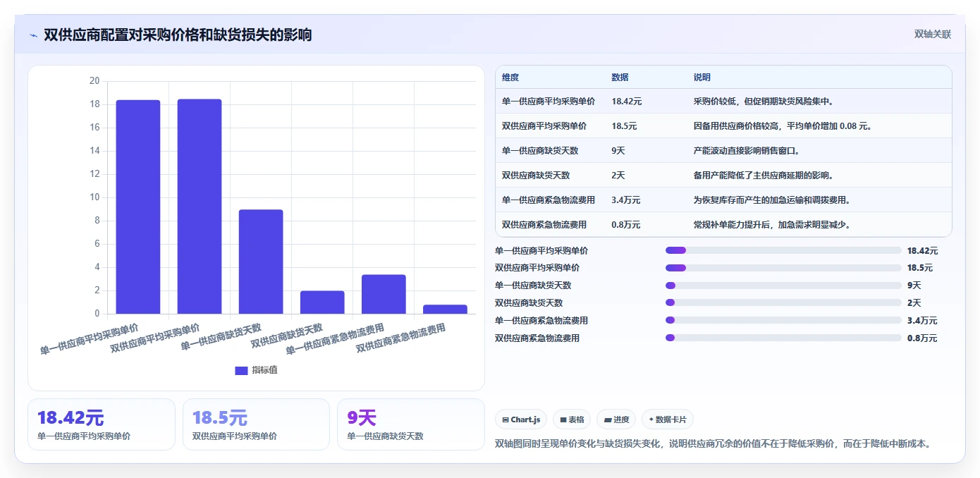Click table row label 单一供应商缺货天数
Screen dimensions: 980x478
click(540, 151)
